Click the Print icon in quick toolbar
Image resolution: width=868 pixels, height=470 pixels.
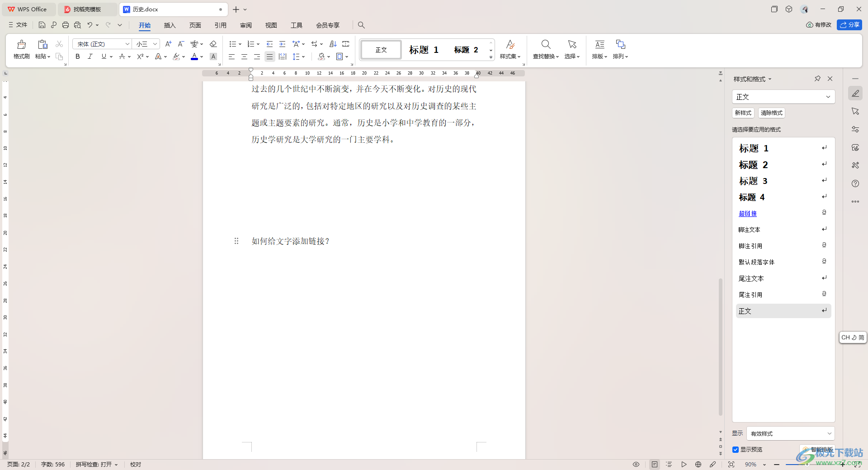(66, 25)
